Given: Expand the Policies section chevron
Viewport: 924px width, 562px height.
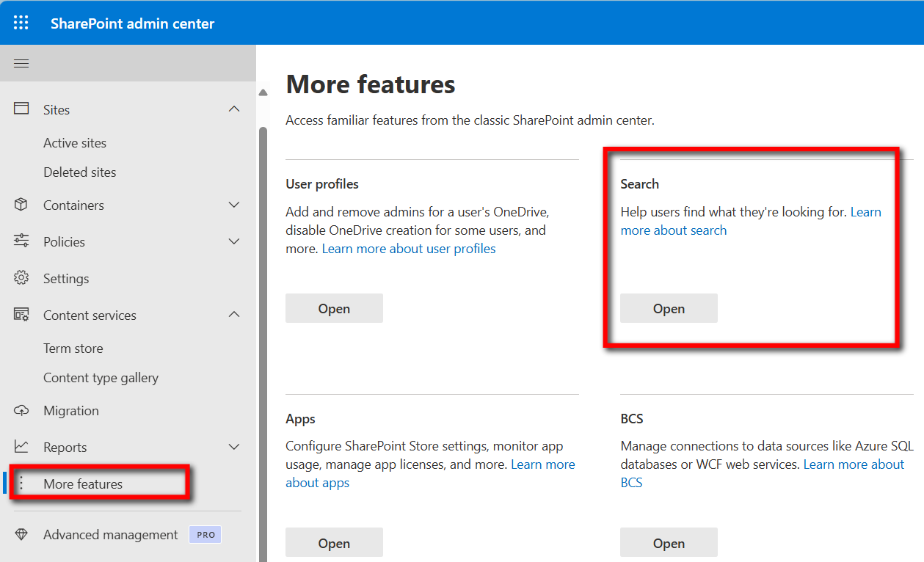Looking at the screenshot, I should (x=234, y=241).
